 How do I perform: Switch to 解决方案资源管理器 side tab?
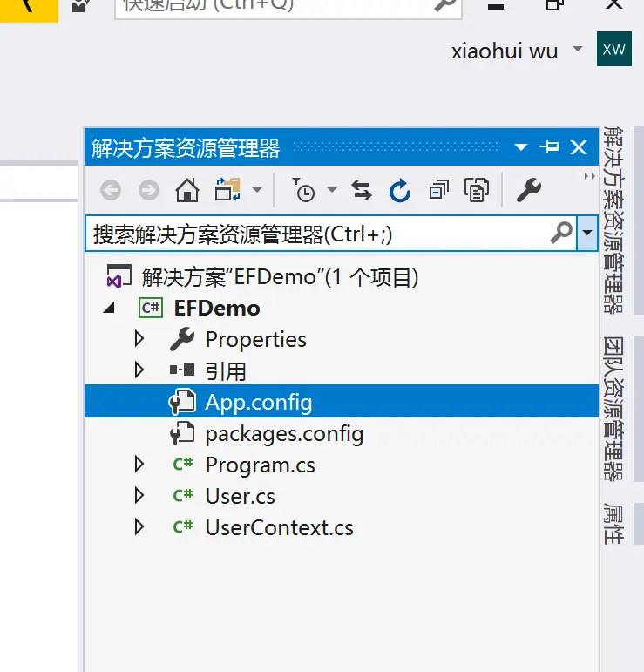click(x=613, y=220)
